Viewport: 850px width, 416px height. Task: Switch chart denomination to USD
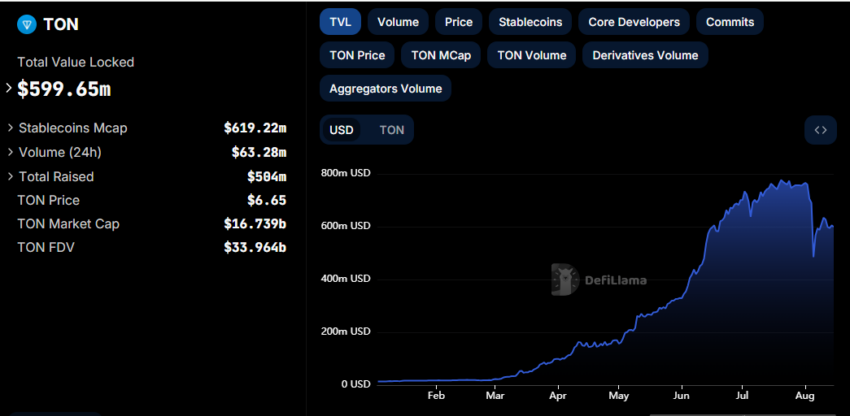[342, 130]
